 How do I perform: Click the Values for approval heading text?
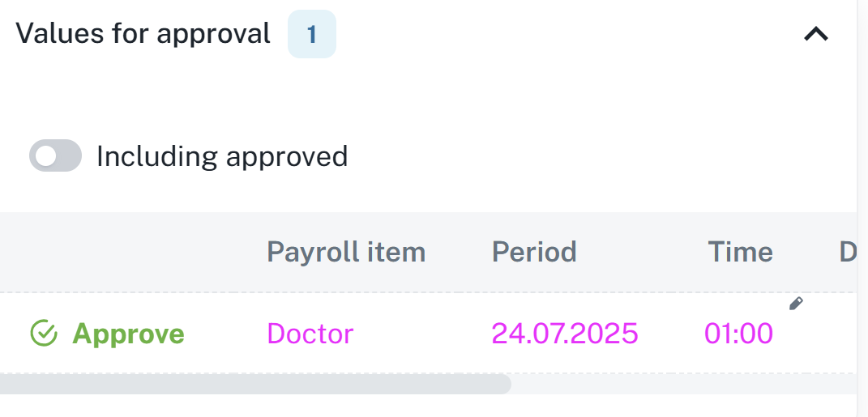tap(143, 34)
